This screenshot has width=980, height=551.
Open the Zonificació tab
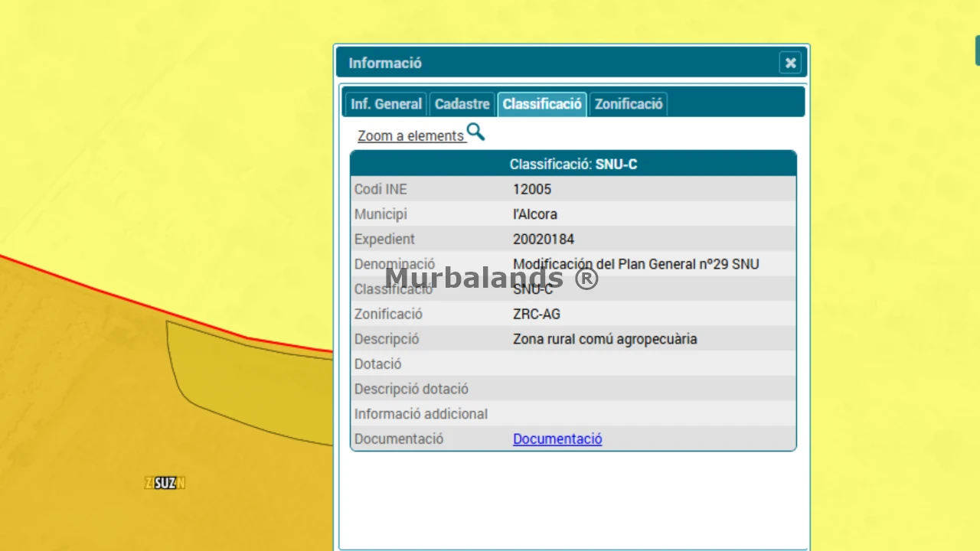pos(629,104)
